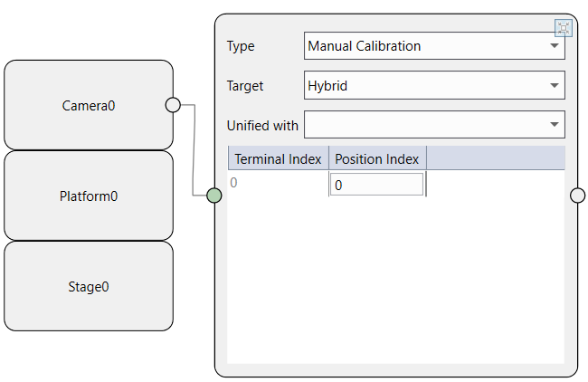Click the Position Index column header
588x382 pixels.
pyautogui.click(x=377, y=158)
